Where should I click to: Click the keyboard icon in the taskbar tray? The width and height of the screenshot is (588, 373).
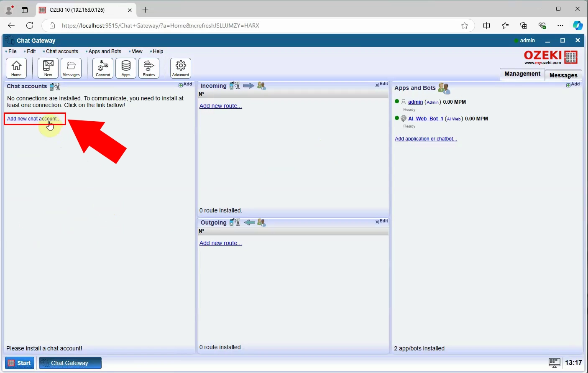coord(555,363)
